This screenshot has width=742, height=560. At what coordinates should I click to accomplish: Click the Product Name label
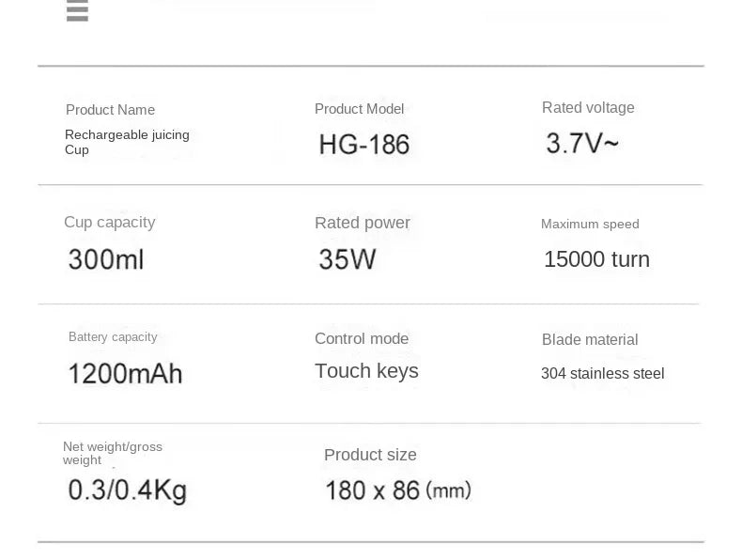coord(110,110)
